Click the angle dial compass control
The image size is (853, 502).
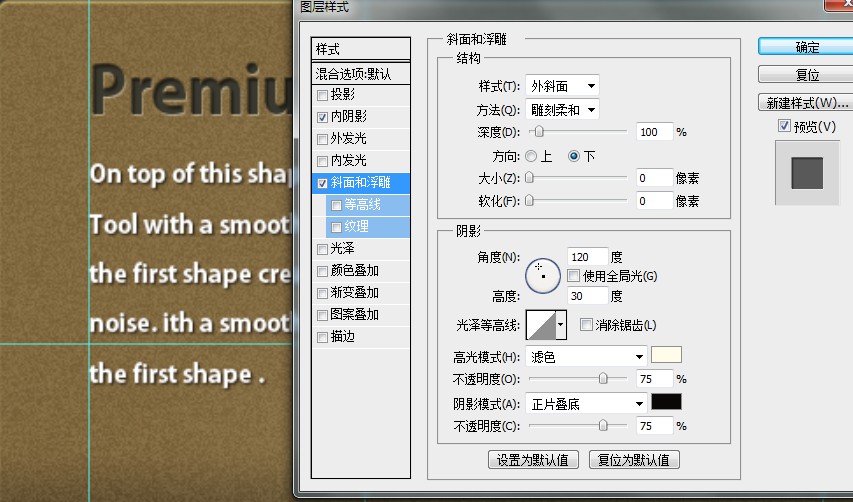coord(543,275)
